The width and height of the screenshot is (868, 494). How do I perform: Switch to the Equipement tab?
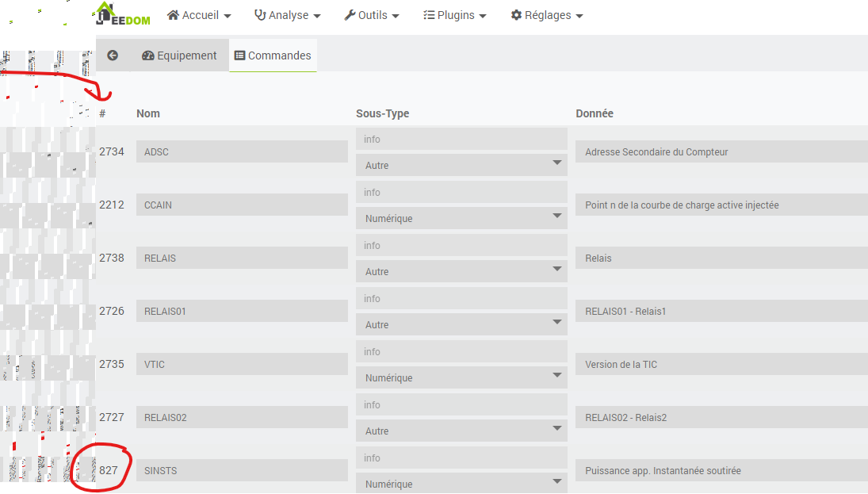[x=179, y=56]
